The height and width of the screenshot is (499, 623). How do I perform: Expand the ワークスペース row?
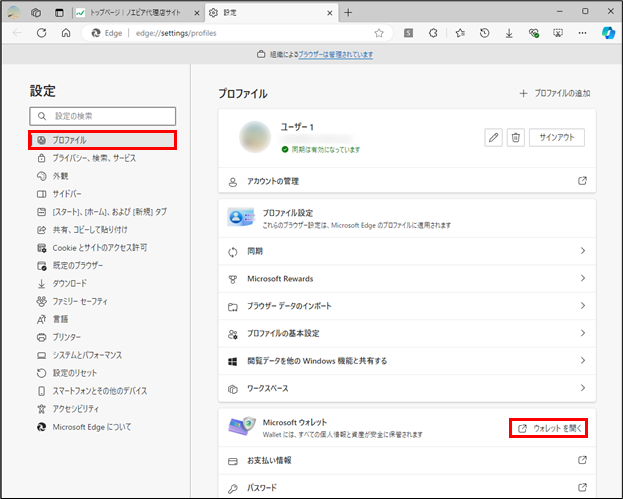coord(407,388)
